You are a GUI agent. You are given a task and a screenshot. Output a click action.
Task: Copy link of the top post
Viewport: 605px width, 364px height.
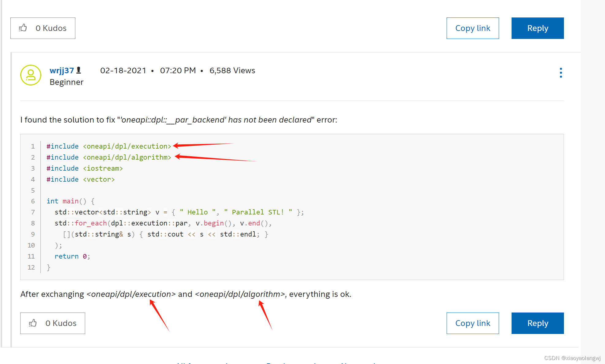click(x=472, y=28)
